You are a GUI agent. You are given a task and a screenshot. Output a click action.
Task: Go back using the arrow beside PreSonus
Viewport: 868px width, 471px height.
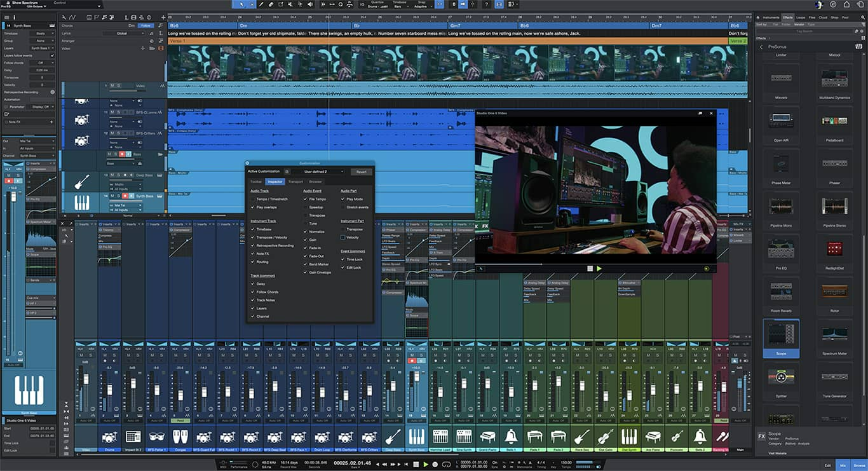[761, 47]
